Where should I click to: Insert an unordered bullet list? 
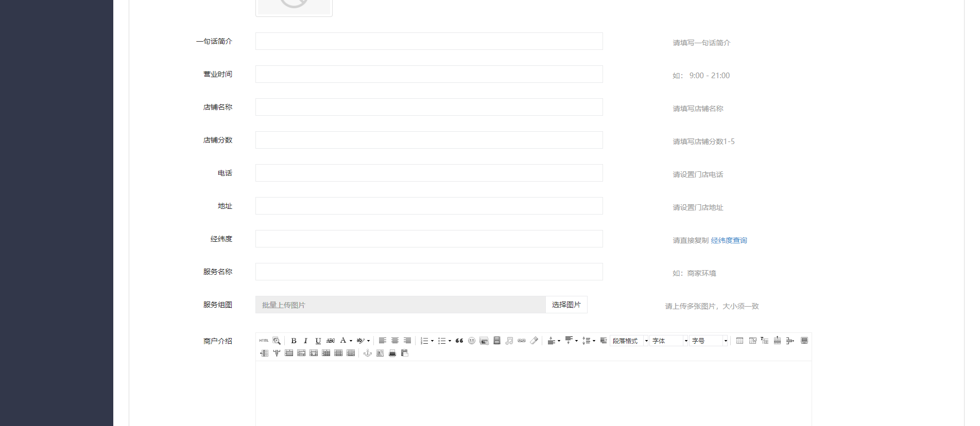[442, 341]
